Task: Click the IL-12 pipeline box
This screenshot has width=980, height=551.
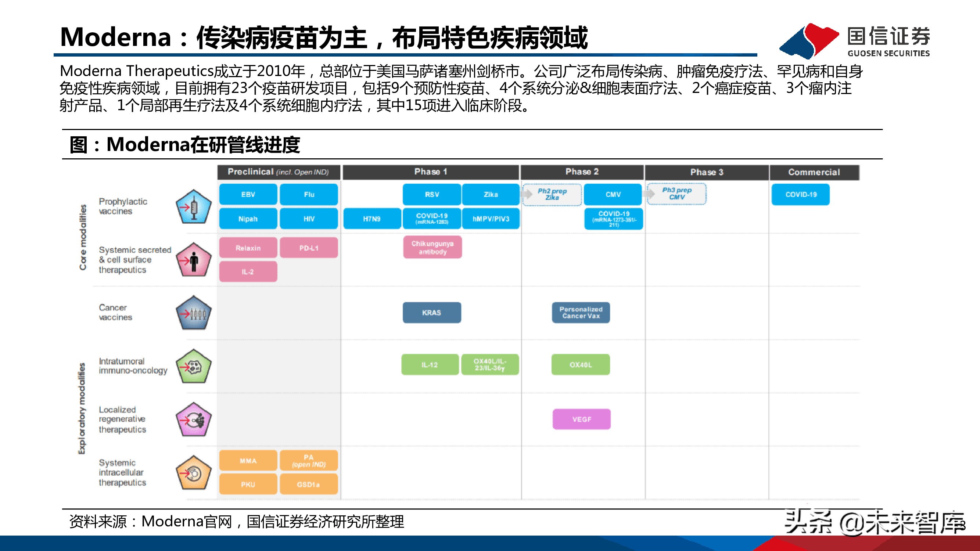Action: 430,365
